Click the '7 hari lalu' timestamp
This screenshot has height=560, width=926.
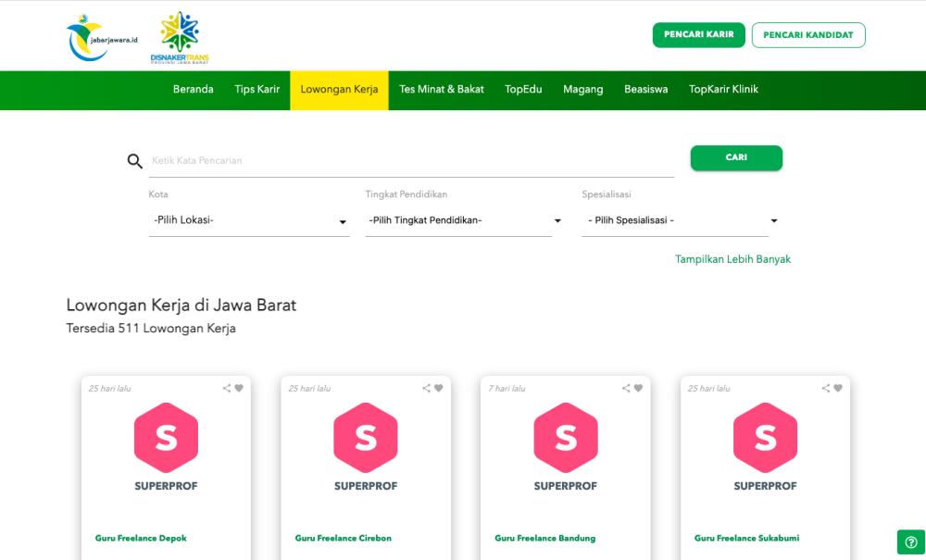pyautogui.click(x=507, y=388)
